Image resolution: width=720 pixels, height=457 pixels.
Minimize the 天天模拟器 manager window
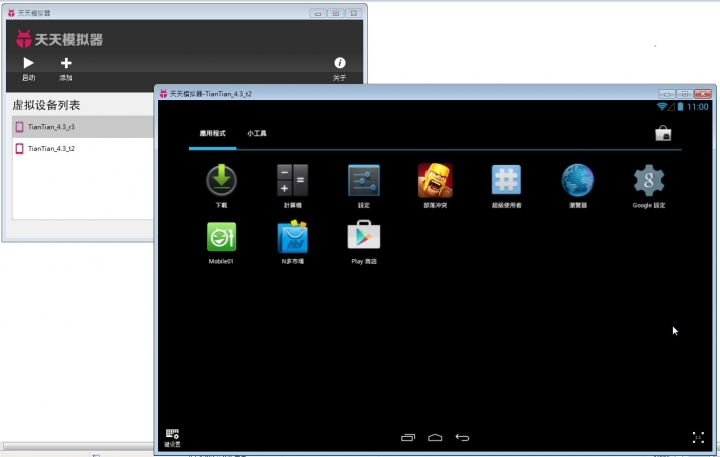[x=318, y=13]
